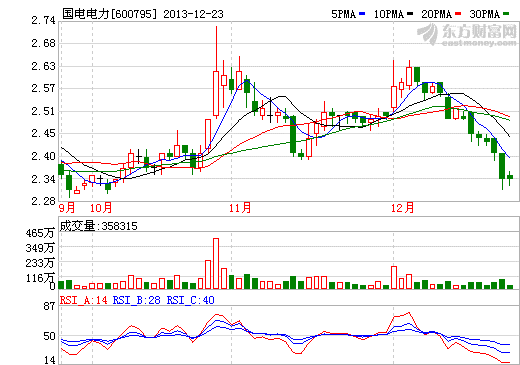Click the tallest red candlestick with highest wick
The width and height of the screenshot is (520, 365).
coord(216,73)
